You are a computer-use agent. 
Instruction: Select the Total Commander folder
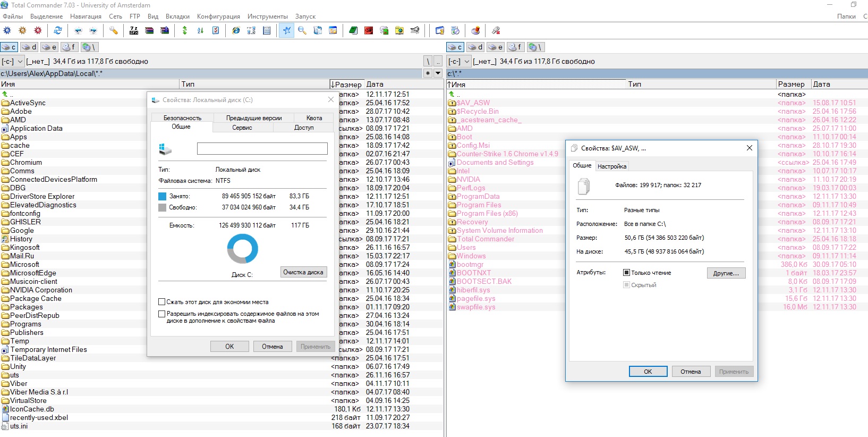[x=486, y=239]
